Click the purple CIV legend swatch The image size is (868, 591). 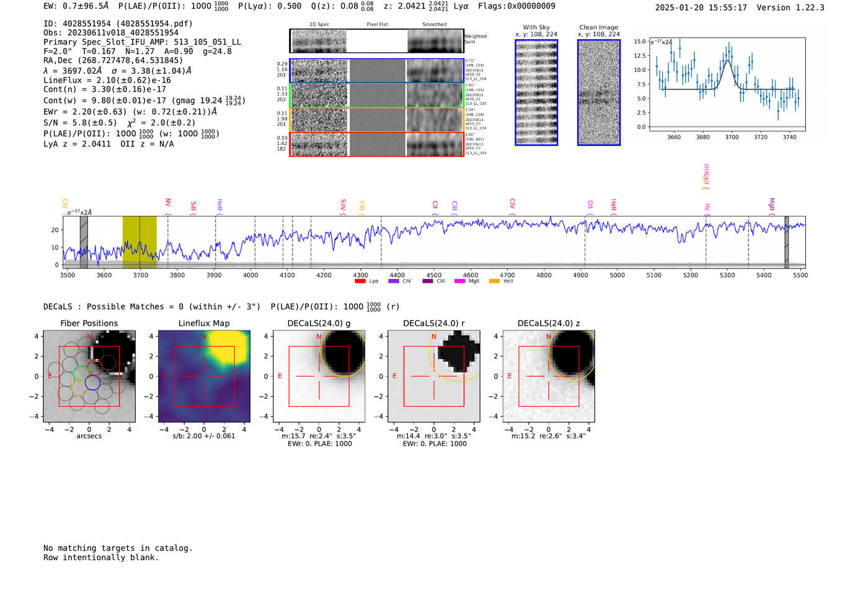pos(393,281)
